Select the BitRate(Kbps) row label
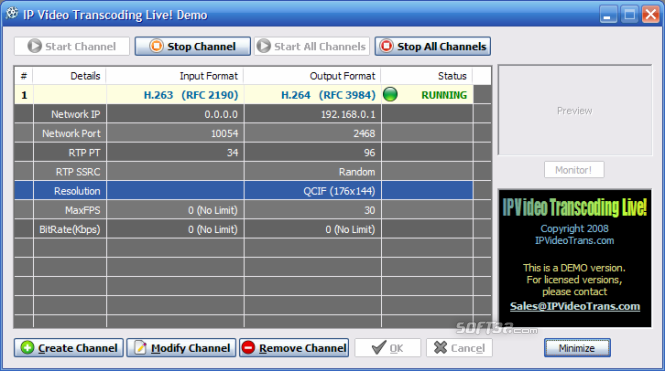The height and width of the screenshot is (371, 665). [70, 229]
